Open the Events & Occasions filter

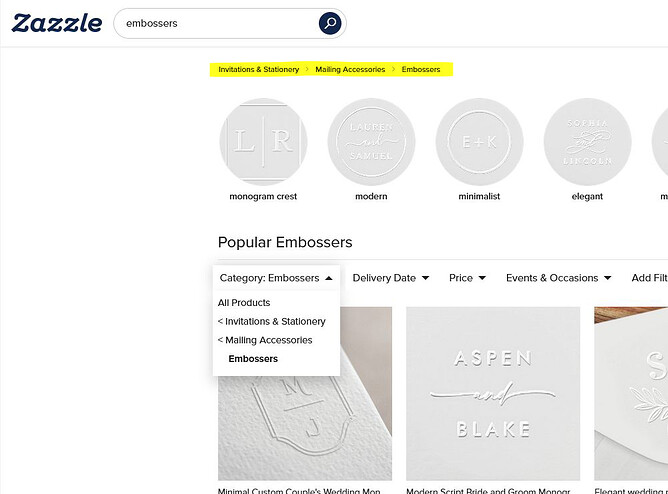click(x=559, y=278)
